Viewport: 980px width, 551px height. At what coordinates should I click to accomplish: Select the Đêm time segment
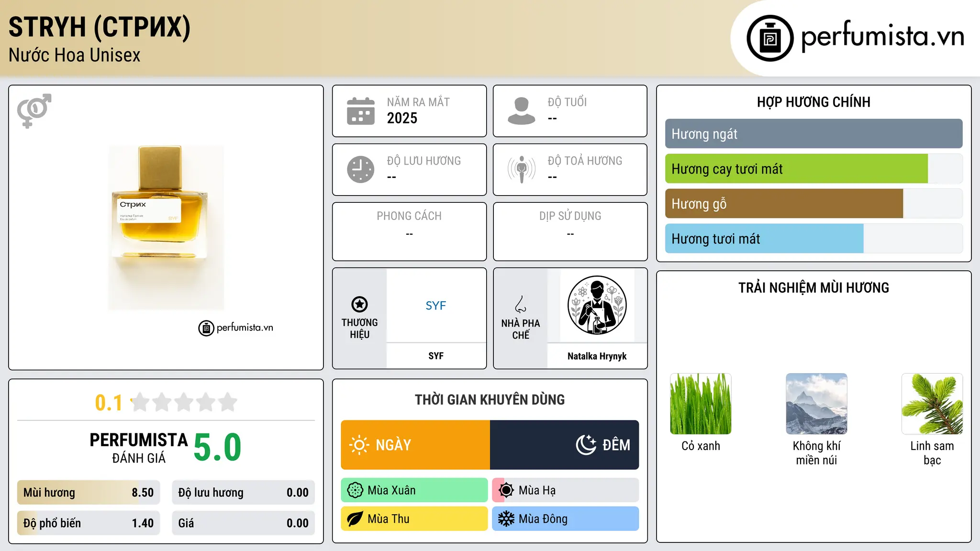click(x=565, y=445)
